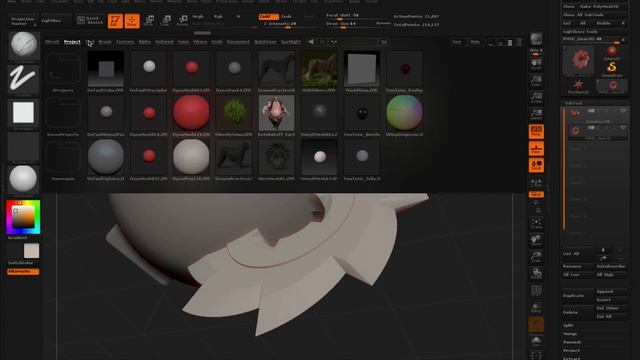Click the PolyF polyframe grid icon
The width and height of the screenshot is (640, 360).
point(536,291)
